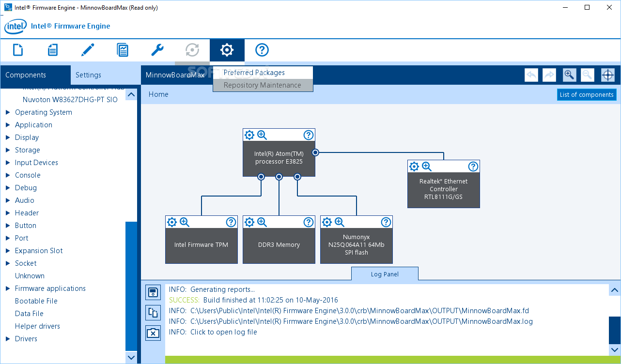Expand the Input Devices tree node
This screenshot has width=621, height=364.
[x=8, y=163]
